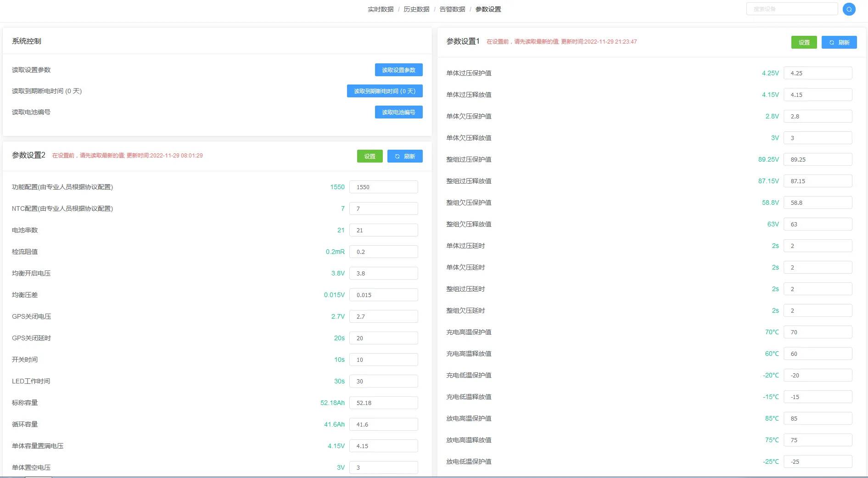Click the 电池串数 input field
The height and width of the screenshot is (478, 868).
(383, 230)
